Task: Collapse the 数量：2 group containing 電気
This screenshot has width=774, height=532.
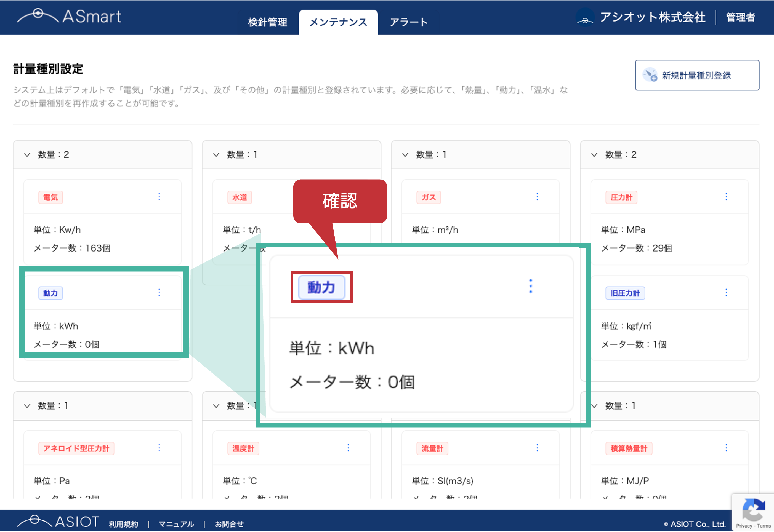Action: 27,155
